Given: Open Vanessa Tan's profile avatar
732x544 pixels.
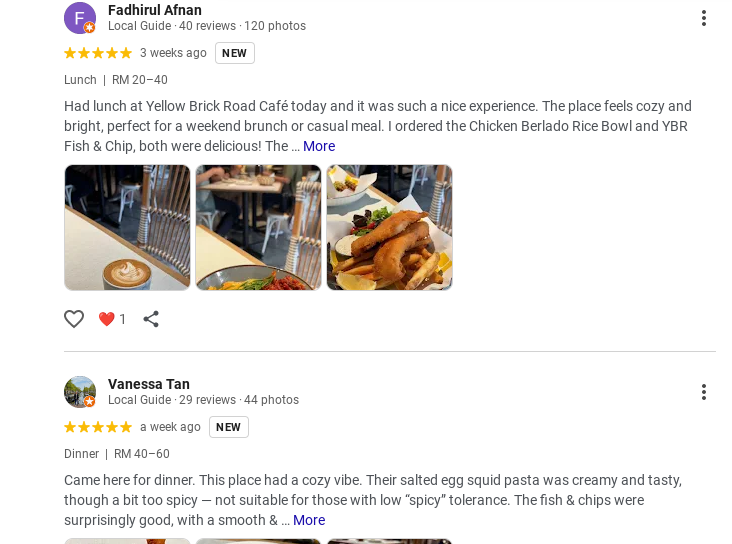Looking at the screenshot, I should (80, 392).
